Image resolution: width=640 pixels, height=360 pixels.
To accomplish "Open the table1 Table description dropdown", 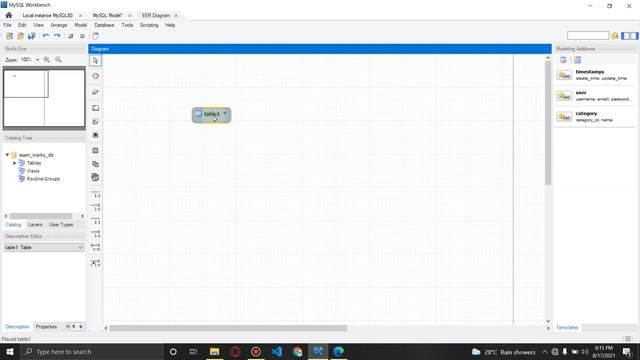I will point(44,247).
